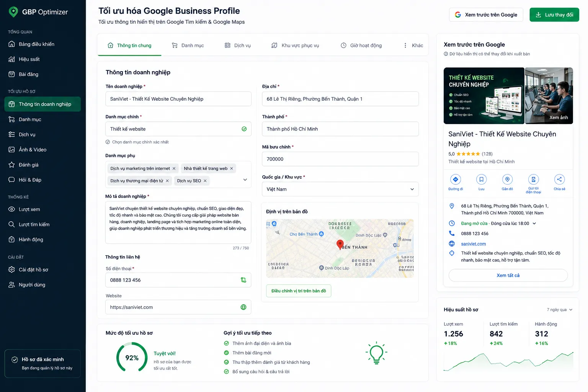The height and width of the screenshot is (392, 588).
Task: Click the Xem tất cả button
Action: [x=508, y=275]
